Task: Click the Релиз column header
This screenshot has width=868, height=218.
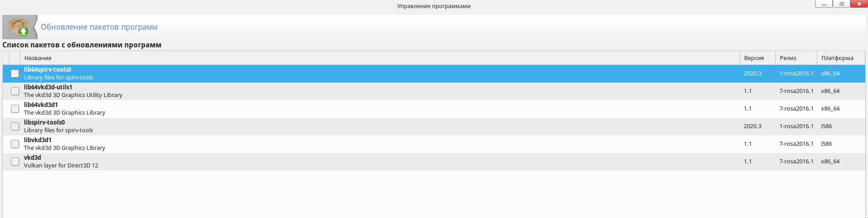Action: coord(788,58)
